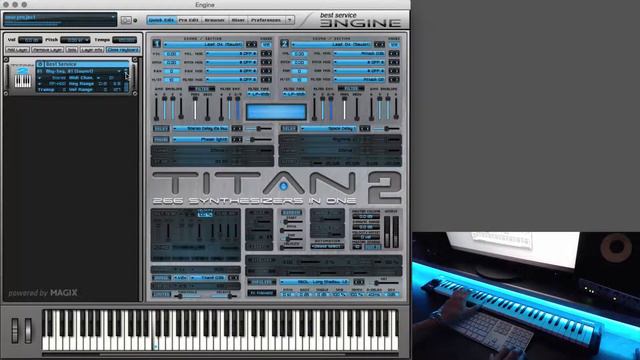
Task: Toggle section 1 Delay effect button
Action: [161, 128]
